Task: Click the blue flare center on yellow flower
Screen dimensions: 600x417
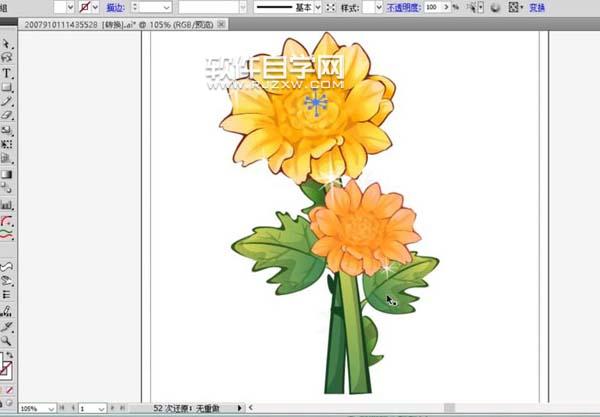Action: [x=315, y=103]
